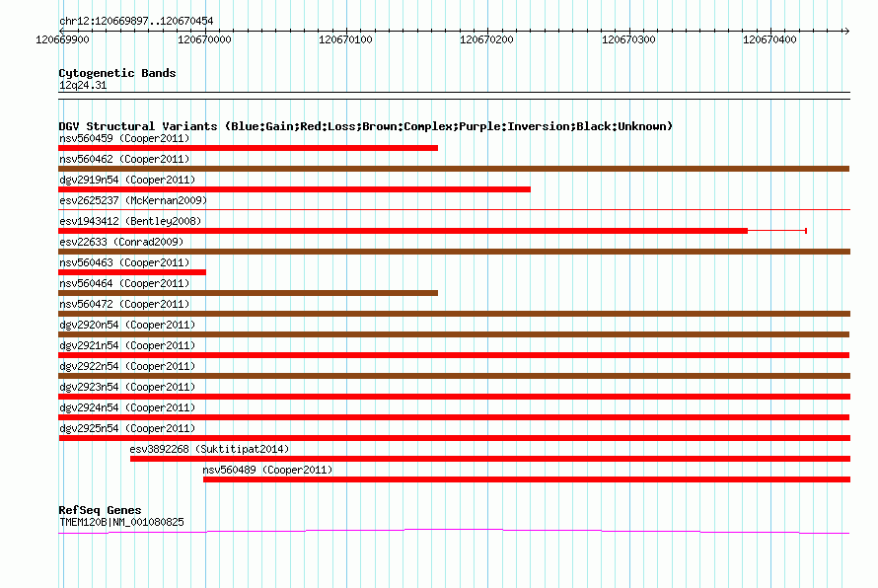The height and width of the screenshot is (588, 878).
Task: Open nsv560462 (Cooper2011) variant label
Action: coord(124,159)
